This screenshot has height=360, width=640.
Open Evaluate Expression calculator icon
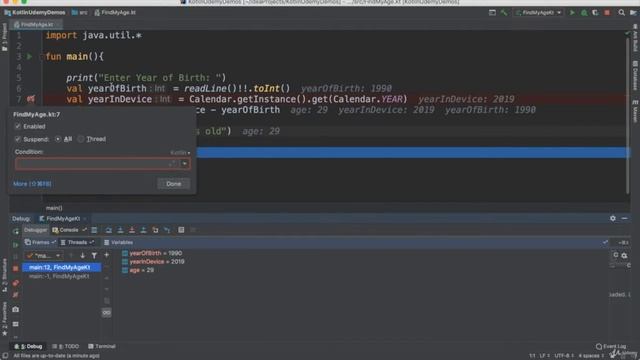click(x=181, y=230)
